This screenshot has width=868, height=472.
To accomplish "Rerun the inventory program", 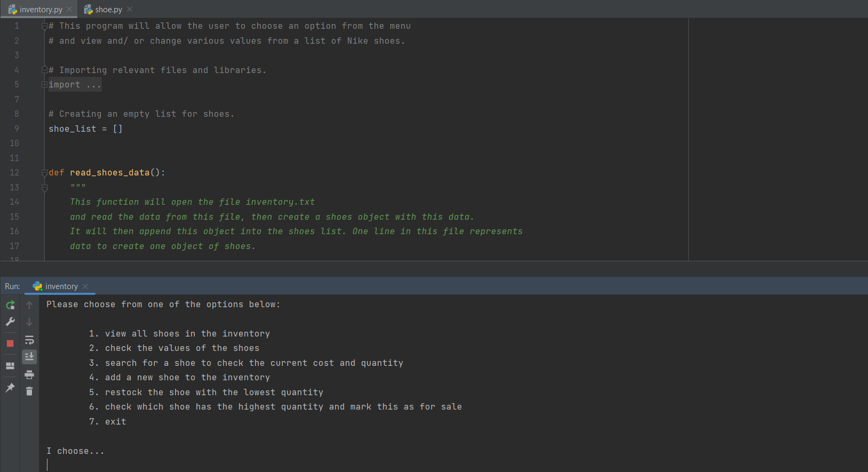I will (10, 305).
